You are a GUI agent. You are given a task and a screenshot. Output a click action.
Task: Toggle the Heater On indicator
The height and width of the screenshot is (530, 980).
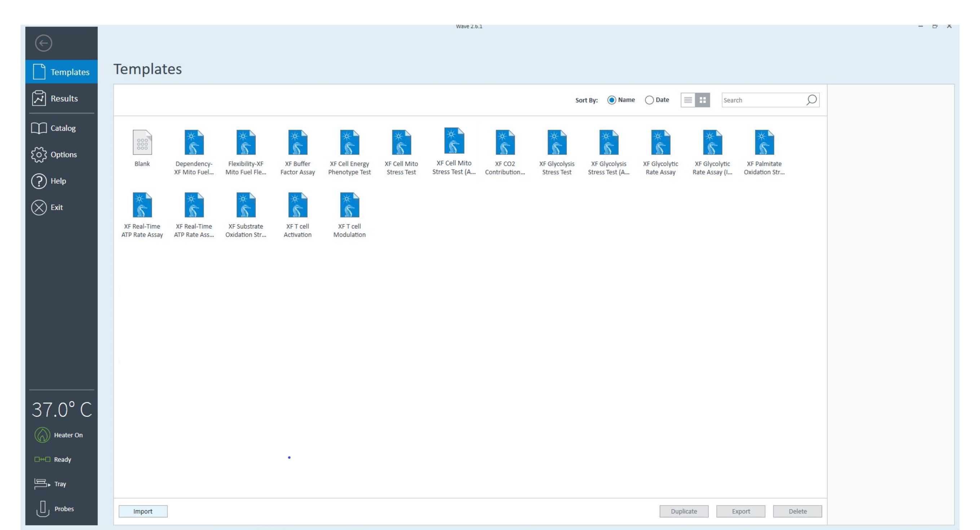(x=42, y=435)
